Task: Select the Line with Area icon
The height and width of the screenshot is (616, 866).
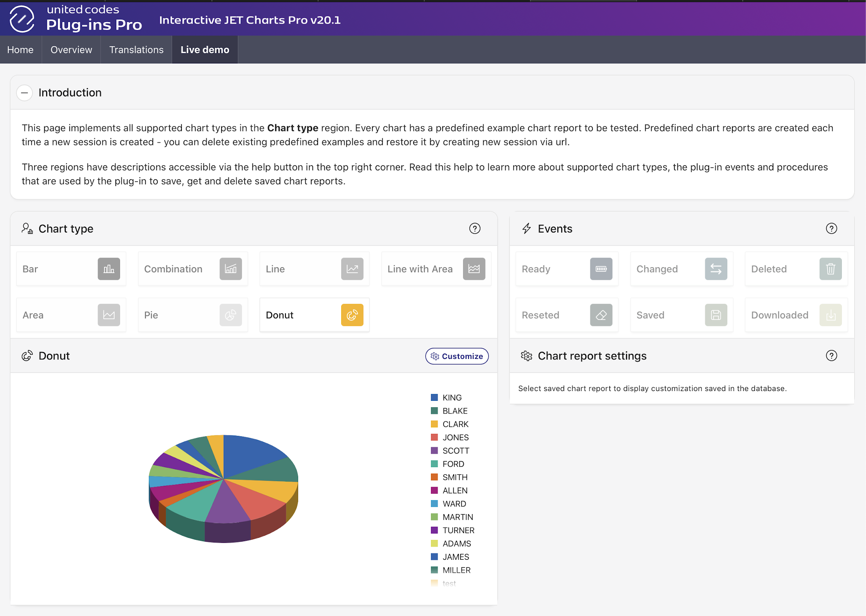Action: (474, 269)
